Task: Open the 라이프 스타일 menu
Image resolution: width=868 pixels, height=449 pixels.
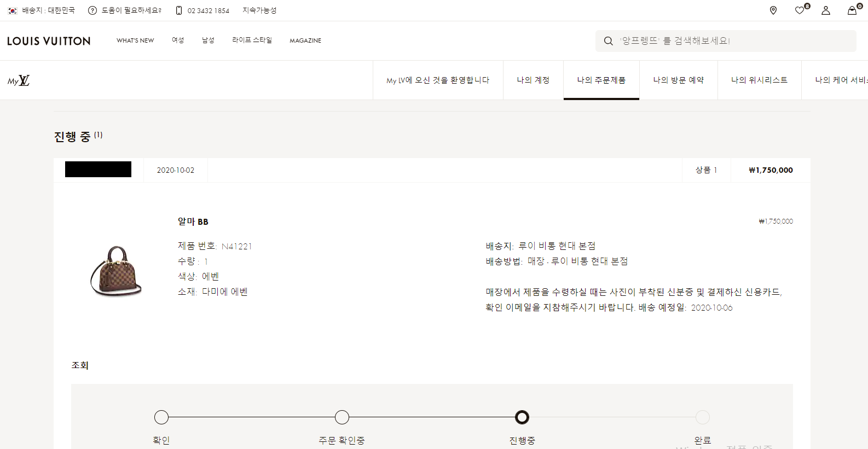Action: point(252,40)
